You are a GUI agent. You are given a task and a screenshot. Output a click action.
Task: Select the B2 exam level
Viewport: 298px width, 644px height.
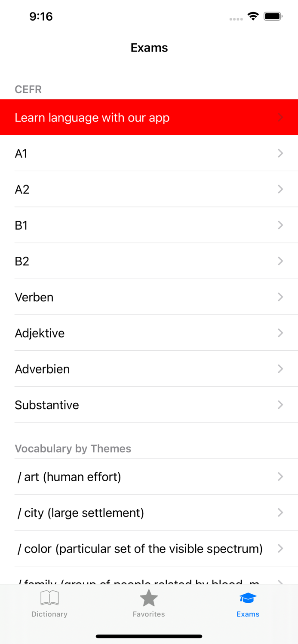[149, 261]
